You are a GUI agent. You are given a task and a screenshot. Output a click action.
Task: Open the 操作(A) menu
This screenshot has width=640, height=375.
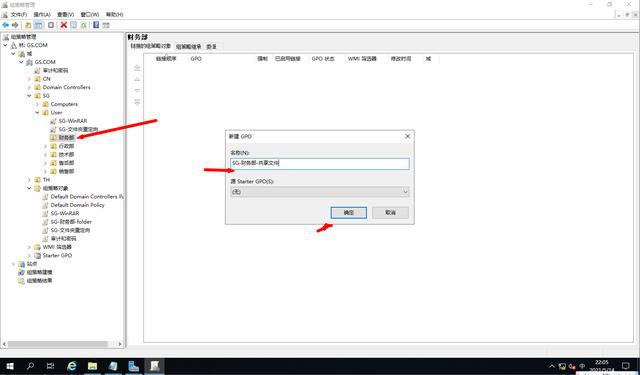coord(42,15)
